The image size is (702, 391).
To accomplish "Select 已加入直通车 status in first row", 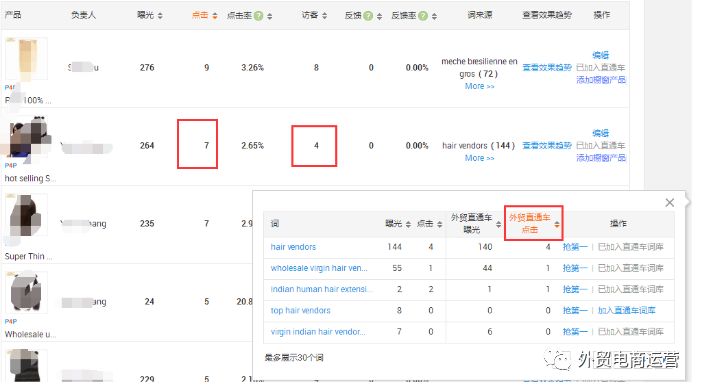I will [600, 68].
